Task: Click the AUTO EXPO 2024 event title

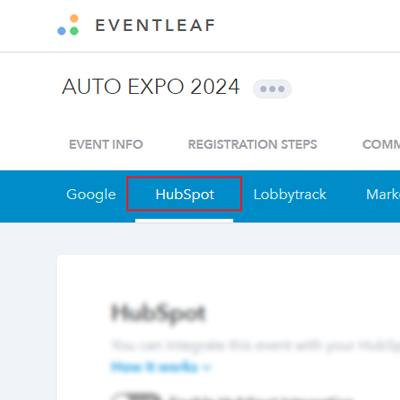Action: [x=151, y=87]
